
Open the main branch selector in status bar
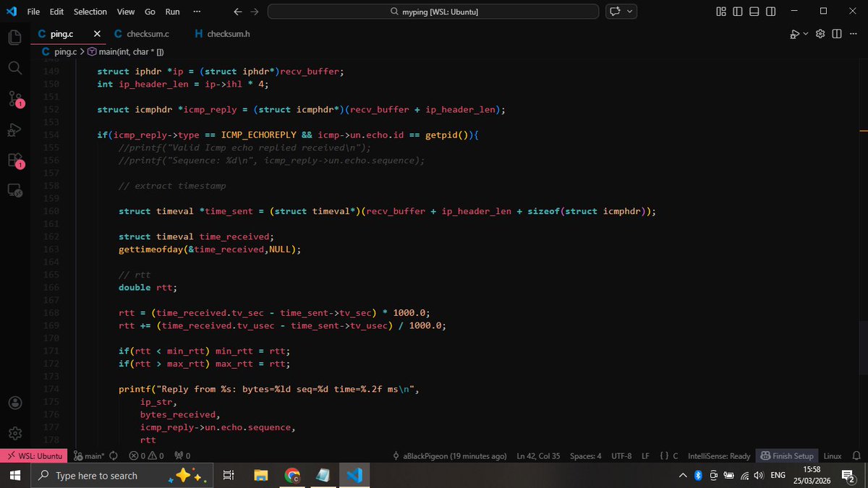click(x=89, y=456)
